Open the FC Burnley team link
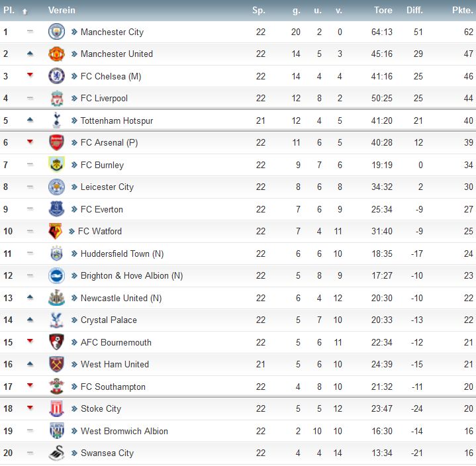This screenshot has width=476, height=466. coord(102,165)
